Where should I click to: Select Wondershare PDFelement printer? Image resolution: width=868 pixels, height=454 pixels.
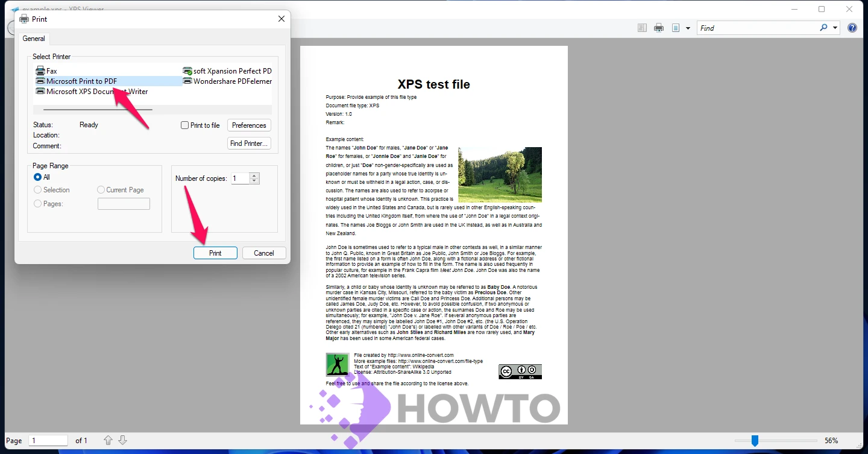[x=227, y=81]
